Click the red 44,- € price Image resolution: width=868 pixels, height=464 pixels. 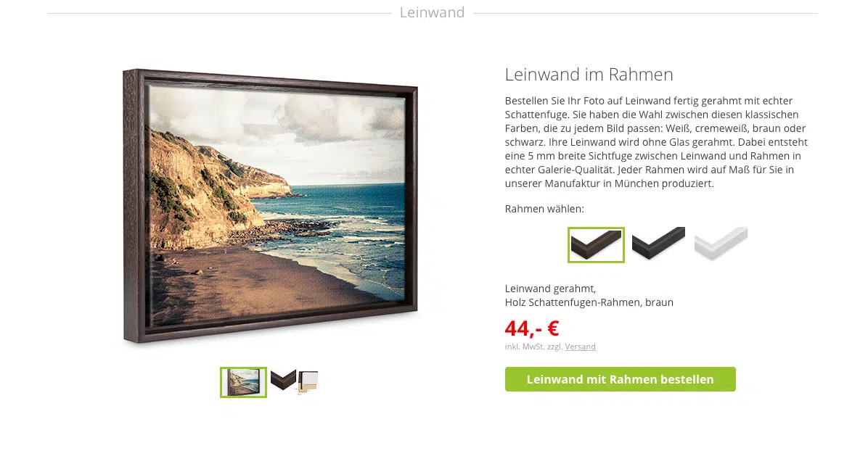coord(532,328)
